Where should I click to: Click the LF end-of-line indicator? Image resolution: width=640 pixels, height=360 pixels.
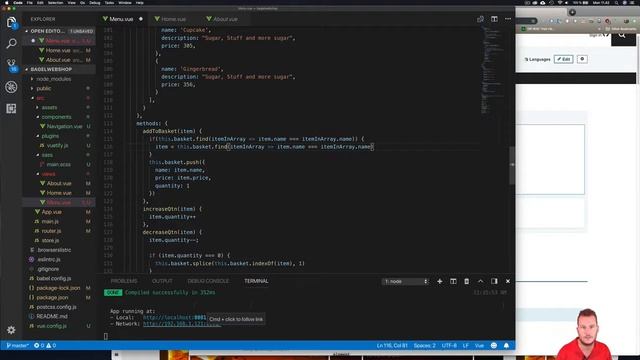pyautogui.click(x=466, y=346)
